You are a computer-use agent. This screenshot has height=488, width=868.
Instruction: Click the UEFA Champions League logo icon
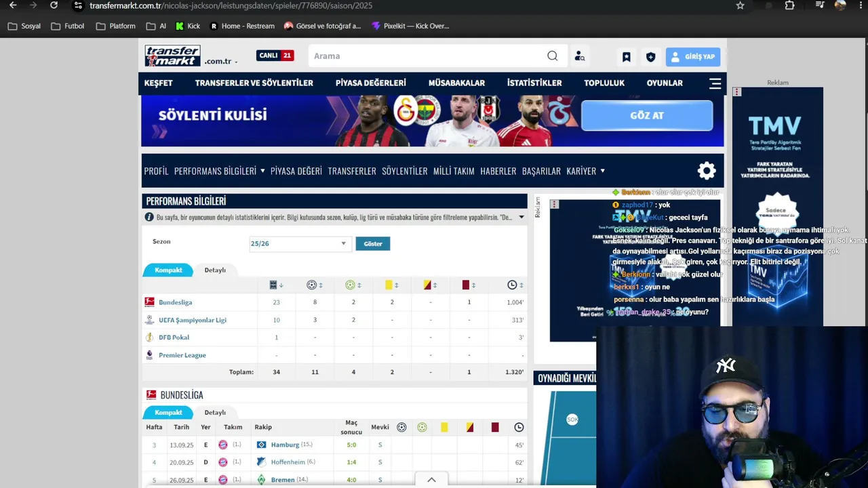coord(150,320)
